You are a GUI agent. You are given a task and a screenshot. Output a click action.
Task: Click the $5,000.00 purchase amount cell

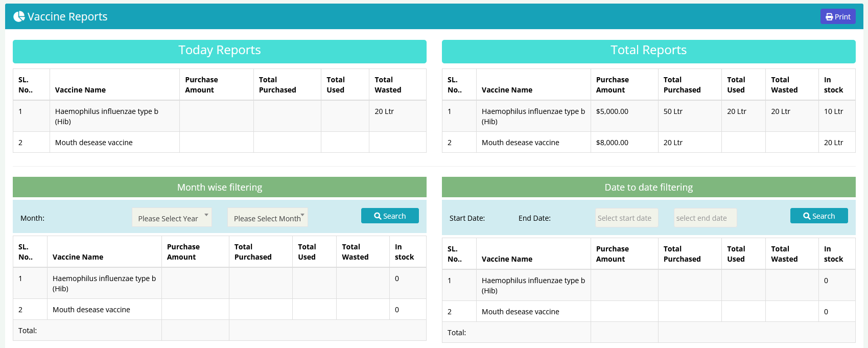pos(612,111)
